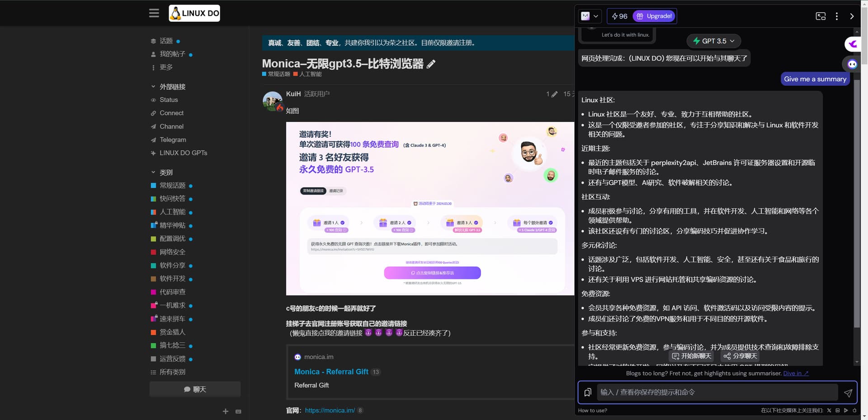This screenshot has width=868, height=420.
Task: Open the Channel sidebar link
Action: tap(171, 126)
